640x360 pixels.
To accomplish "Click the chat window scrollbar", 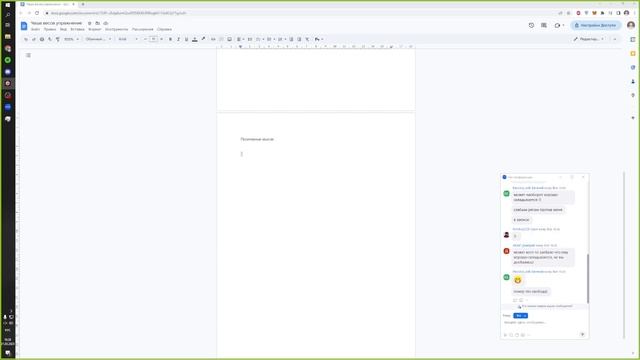I will 588,278.
